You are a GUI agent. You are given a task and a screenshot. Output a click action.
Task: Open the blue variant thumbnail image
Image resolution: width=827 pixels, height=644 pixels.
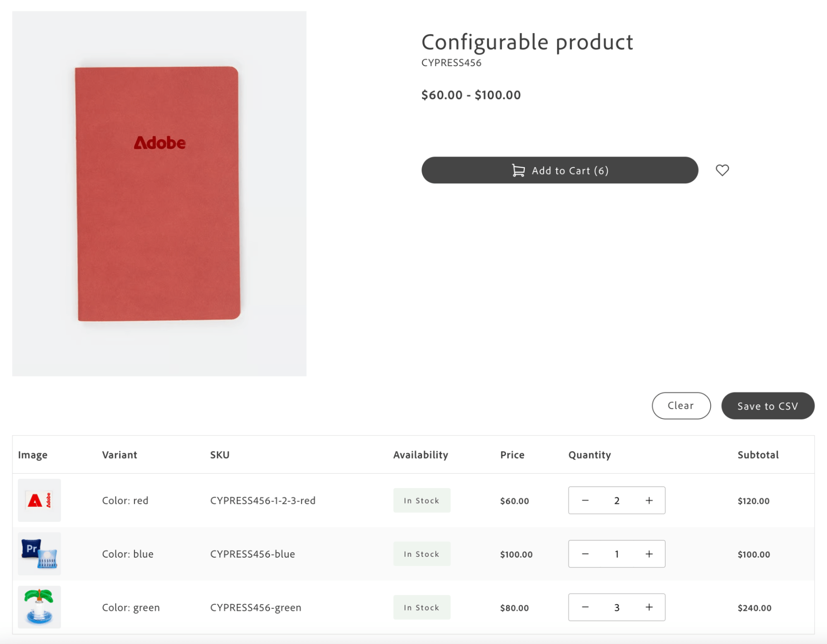(39, 554)
